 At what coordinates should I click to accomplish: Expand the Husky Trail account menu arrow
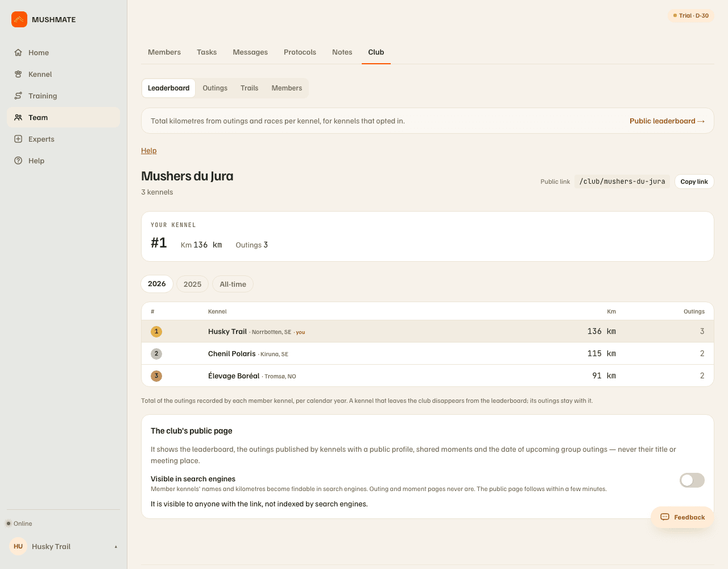tap(116, 547)
